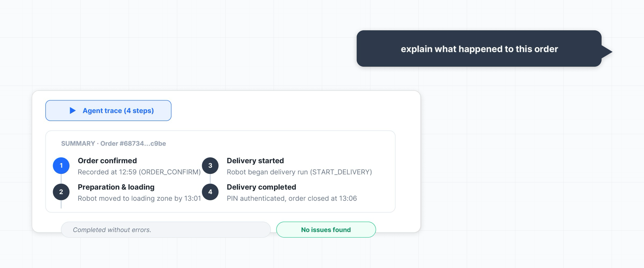Click the blue play triangle in Agent trace
The width and height of the screenshot is (644, 268).
coord(72,110)
